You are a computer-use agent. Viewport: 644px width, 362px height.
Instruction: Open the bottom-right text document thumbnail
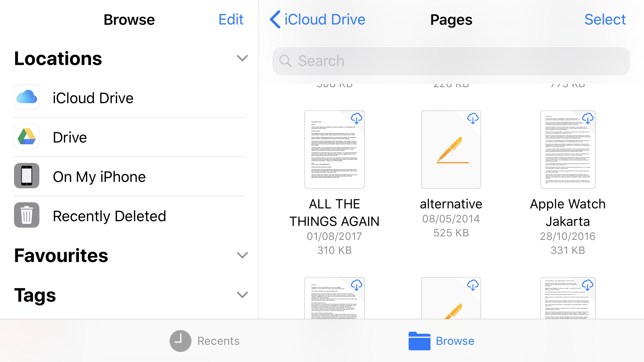[568, 298]
